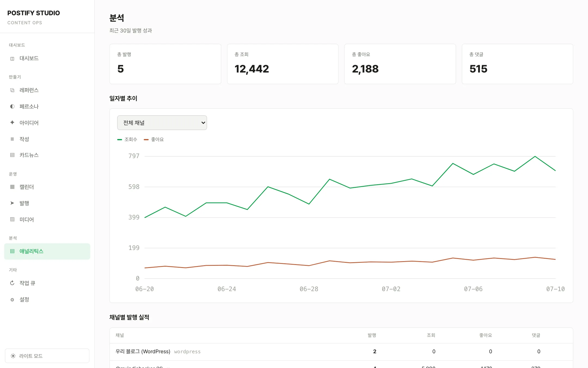The height and width of the screenshot is (368, 588).
Task: Click the 작업 큐 refresh icon
Action: [x=12, y=283]
